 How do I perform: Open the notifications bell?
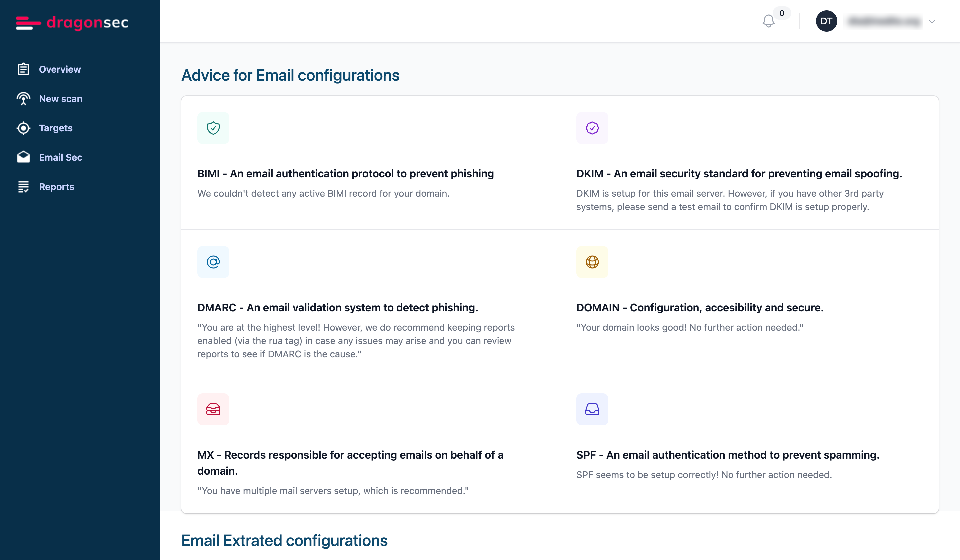point(768,21)
